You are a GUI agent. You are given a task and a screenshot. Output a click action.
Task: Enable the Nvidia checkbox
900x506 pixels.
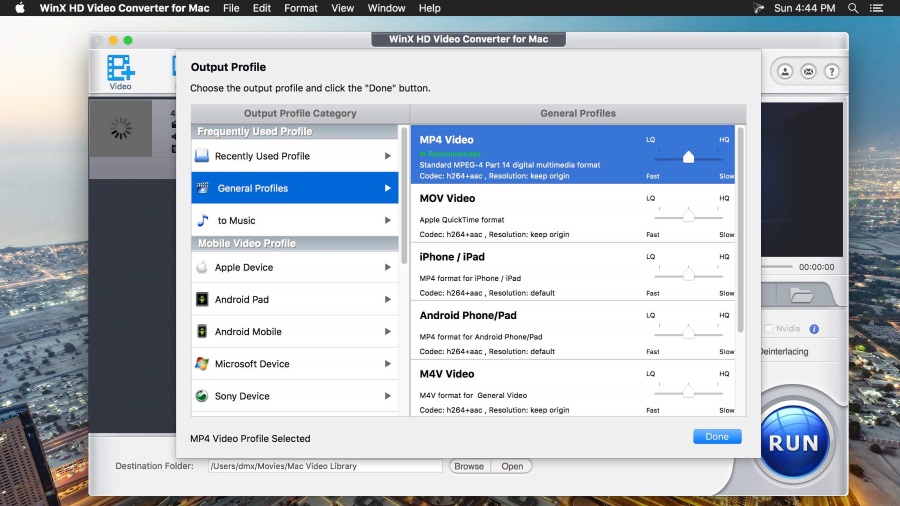pyautogui.click(x=769, y=329)
